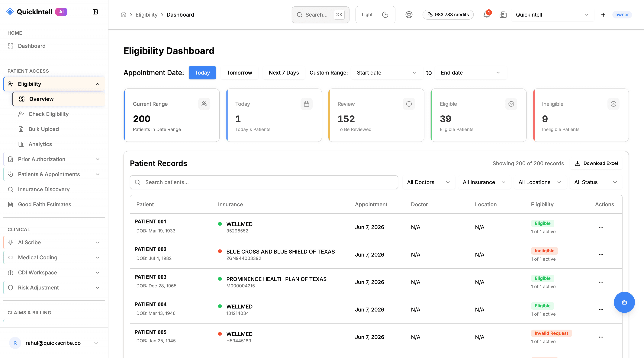This screenshot has height=358, width=644.
Task: Click PATIENT 002 name
Action: tap(150, 249)
